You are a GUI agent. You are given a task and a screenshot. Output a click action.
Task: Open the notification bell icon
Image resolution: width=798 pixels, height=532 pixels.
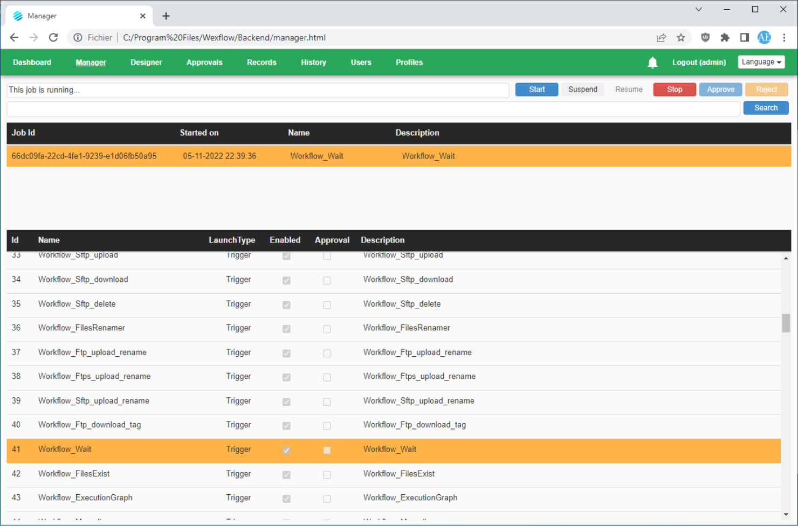point(652,63)
